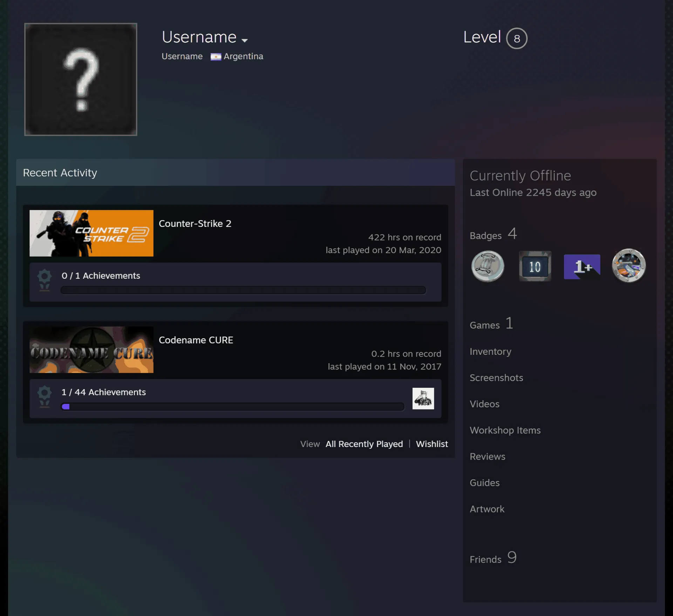Click the Codename CURE achievements progress bar

click(232, 407)
